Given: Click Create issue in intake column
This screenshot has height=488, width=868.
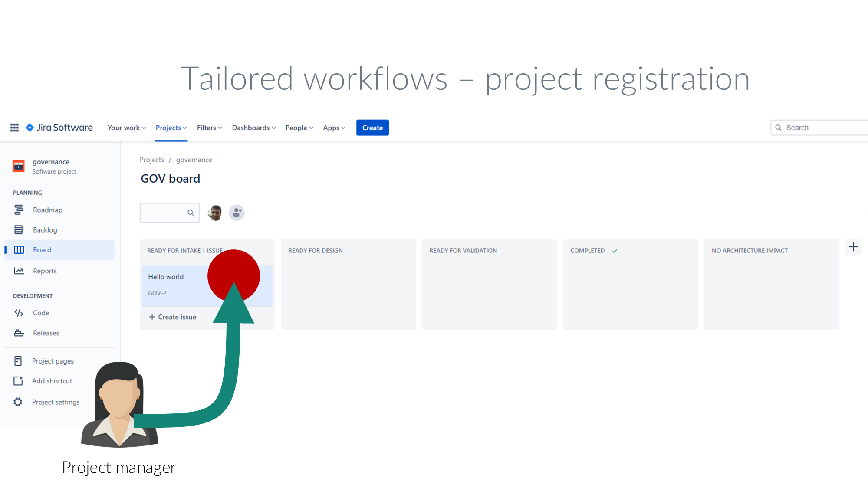Looking at the screenshot, I should coord(173,317).
